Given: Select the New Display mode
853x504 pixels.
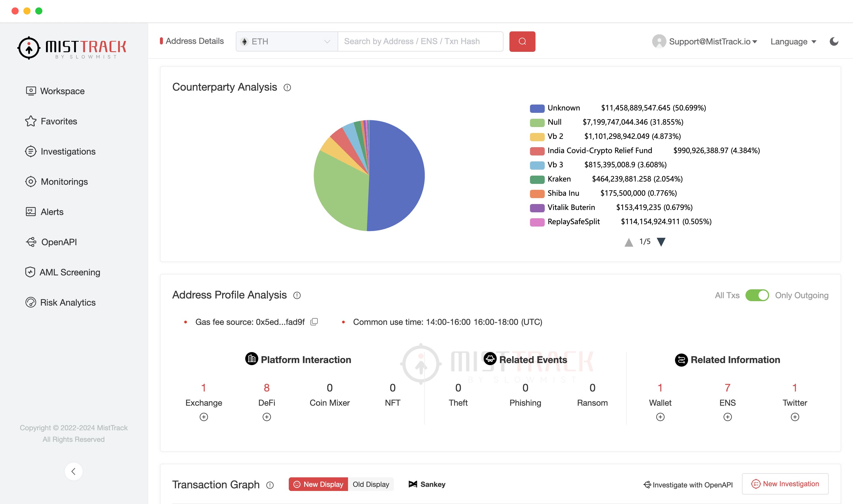Looking at the screenshot, I should tap(318, 484).
